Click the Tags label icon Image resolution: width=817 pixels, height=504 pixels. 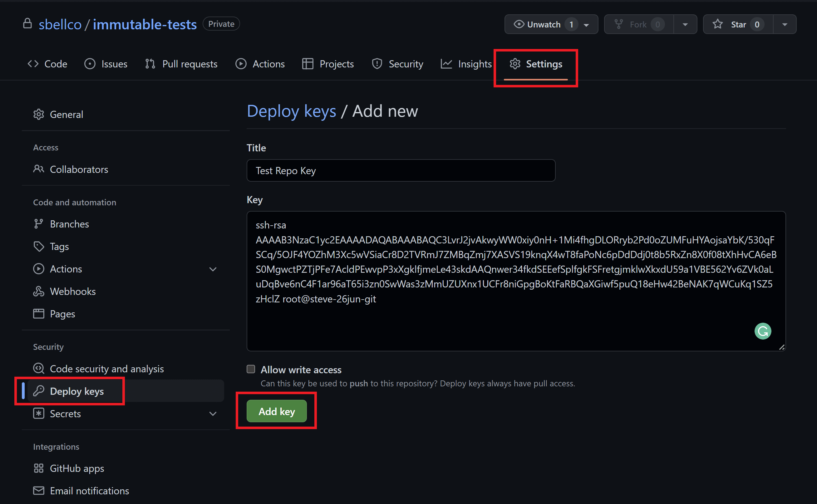[x=39, y=246]
